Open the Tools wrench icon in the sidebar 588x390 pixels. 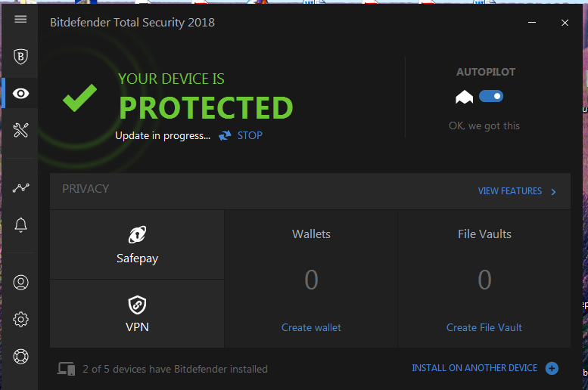[x=20, y=130]
